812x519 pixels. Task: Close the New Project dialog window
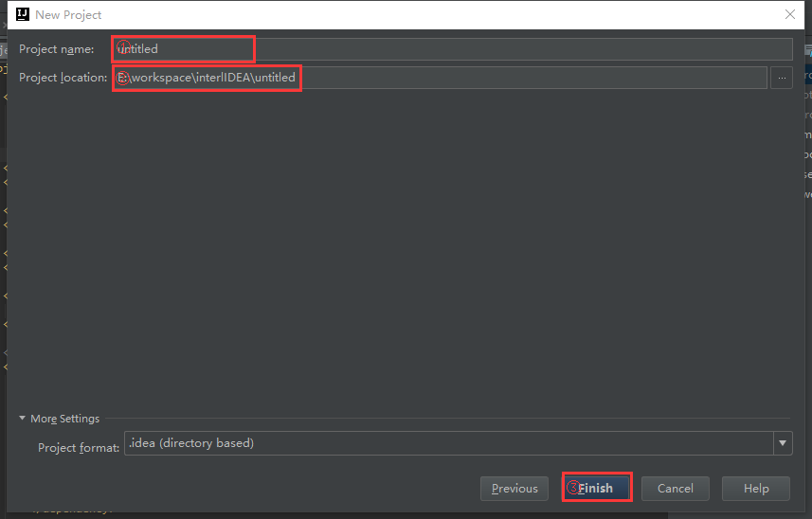789,14
